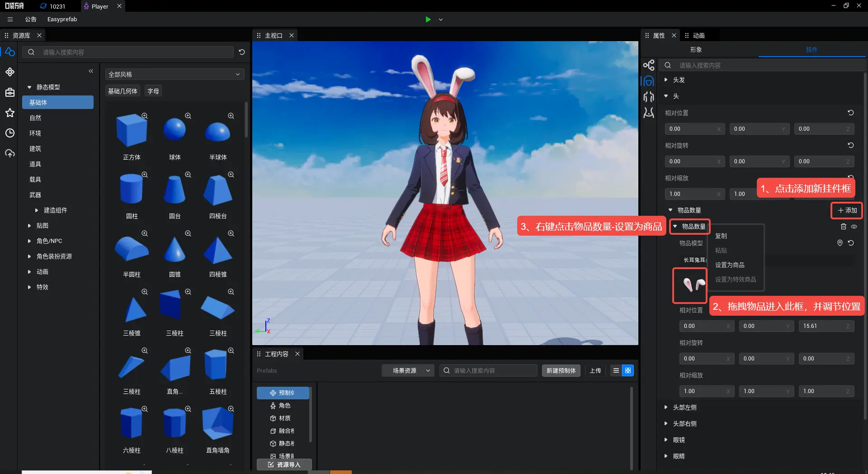
Task: Reset 相对位置 values for the head
Action: tap(850, 113)
